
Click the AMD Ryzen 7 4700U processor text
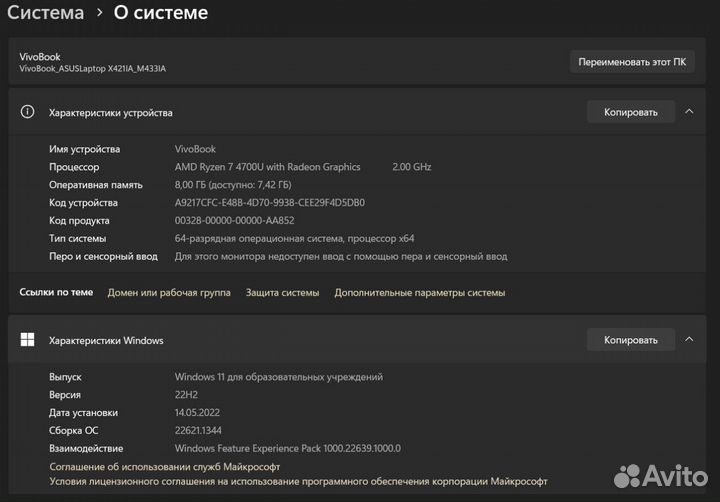(267, 167)
